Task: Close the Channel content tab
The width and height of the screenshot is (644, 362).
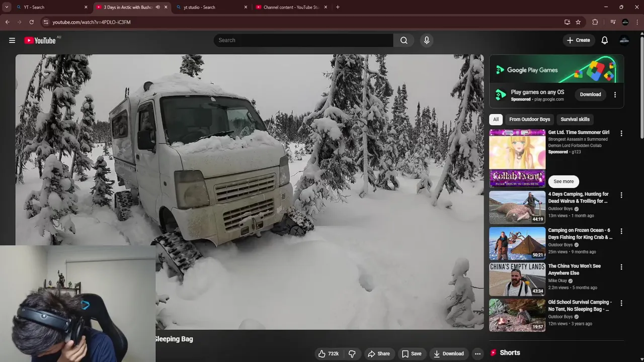Action: tap(326, 7)
